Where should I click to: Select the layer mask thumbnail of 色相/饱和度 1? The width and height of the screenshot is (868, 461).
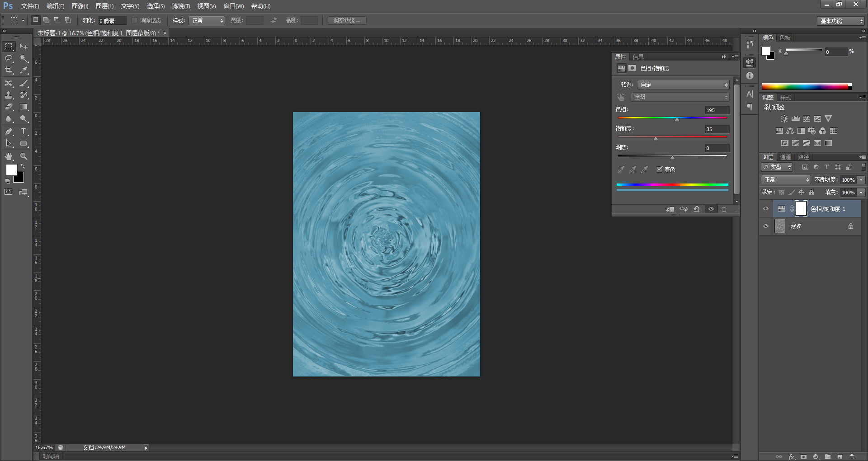pyautogui.click(x=801, y=209)
